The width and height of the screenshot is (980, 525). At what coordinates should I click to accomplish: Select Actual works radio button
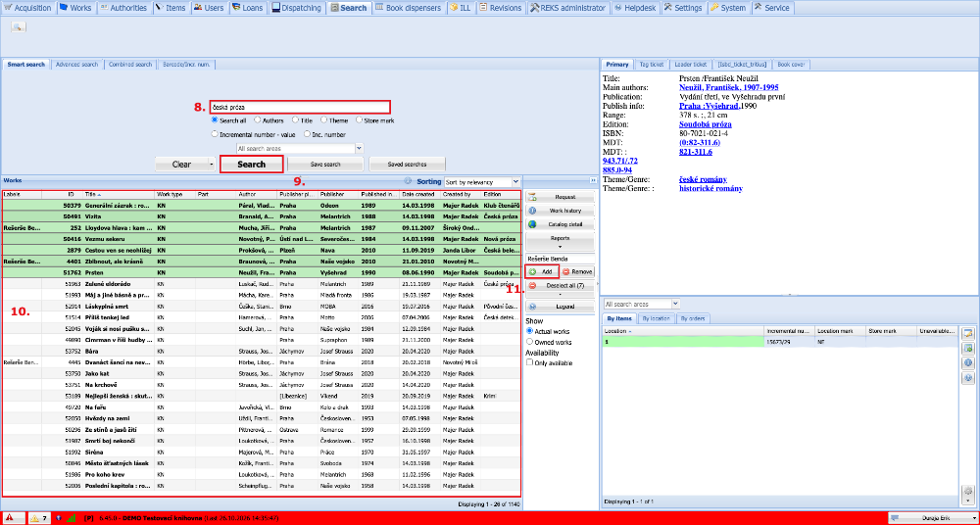coord(530,331)
